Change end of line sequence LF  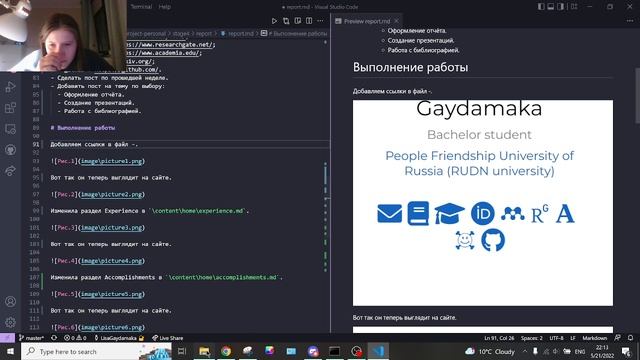pyautogui.click(x=573, y=338)
